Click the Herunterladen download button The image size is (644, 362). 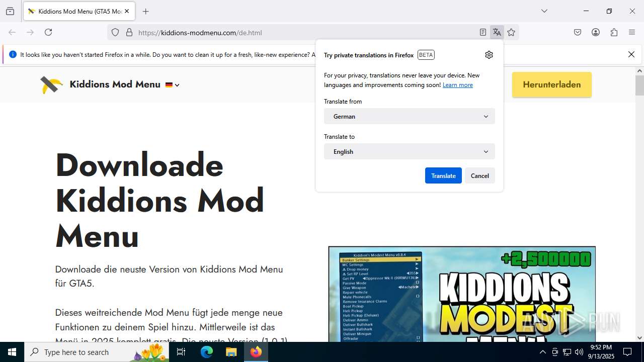coord(552,84)
